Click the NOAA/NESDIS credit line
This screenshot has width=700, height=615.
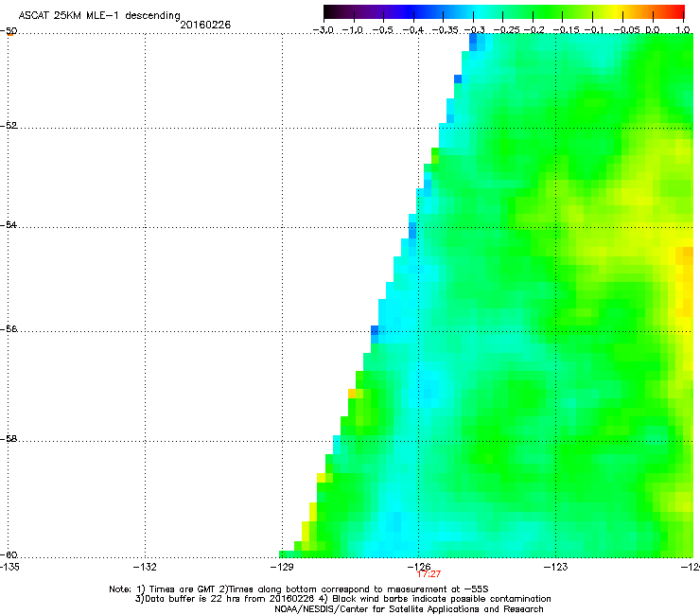point(409,609)
